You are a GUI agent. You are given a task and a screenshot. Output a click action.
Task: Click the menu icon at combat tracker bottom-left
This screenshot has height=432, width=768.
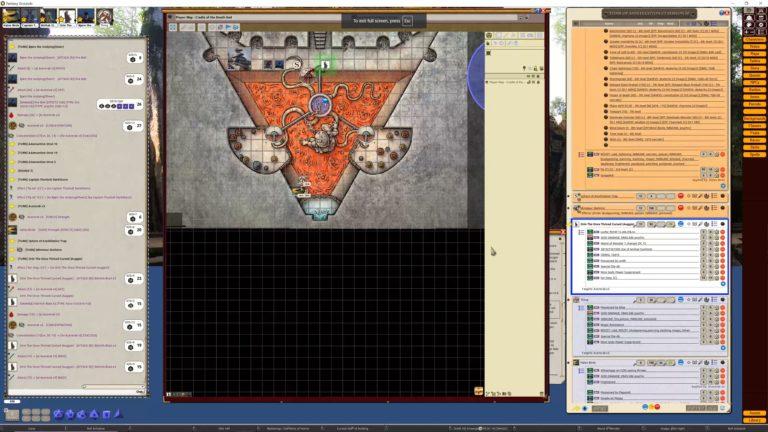click(576, 408)
